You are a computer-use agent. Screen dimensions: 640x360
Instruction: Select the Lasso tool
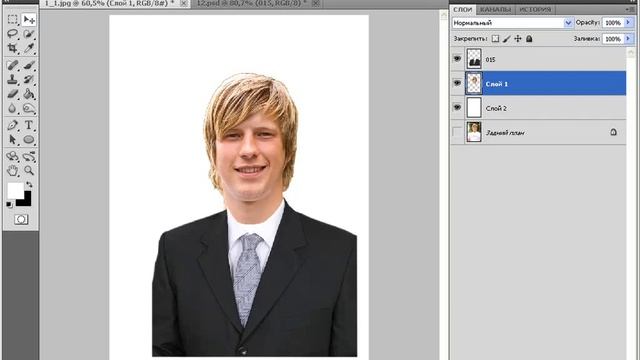(13, 34)
